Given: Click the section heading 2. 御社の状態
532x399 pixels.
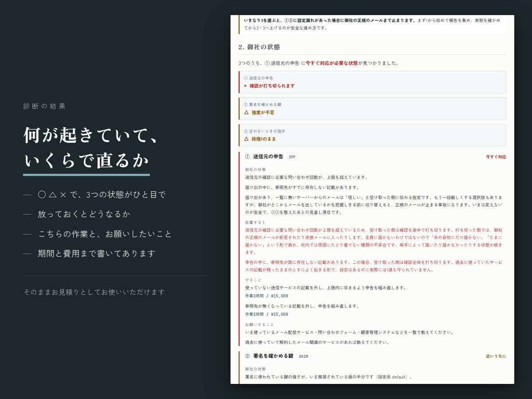Looking at the screenshot, I should [x=259, y=47].
